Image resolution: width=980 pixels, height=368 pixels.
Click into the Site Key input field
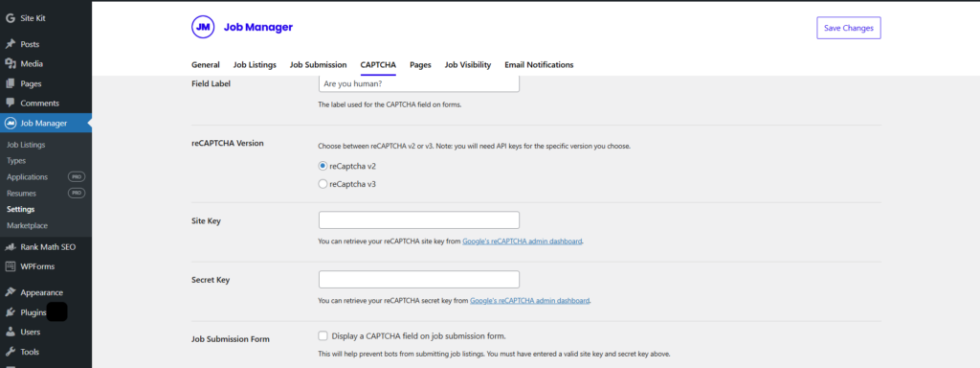click(419, 220)
